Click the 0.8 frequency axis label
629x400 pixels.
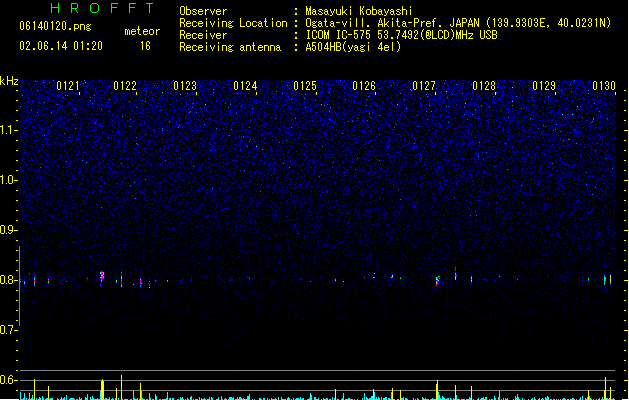[x=8, y=280]
